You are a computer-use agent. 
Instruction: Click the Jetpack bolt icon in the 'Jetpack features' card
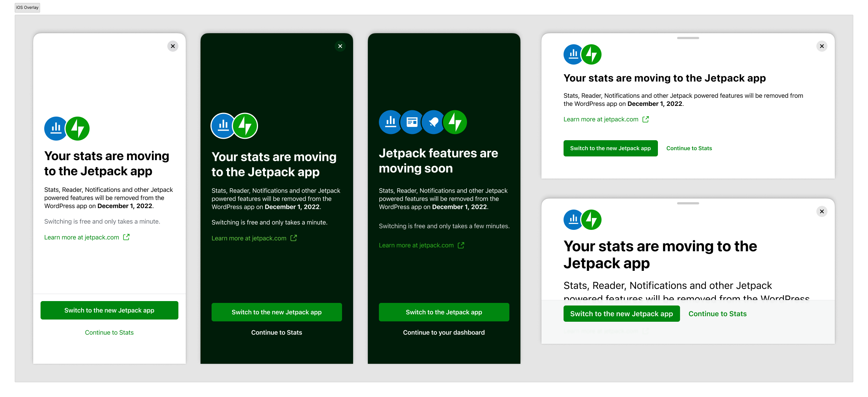[455, 122]
